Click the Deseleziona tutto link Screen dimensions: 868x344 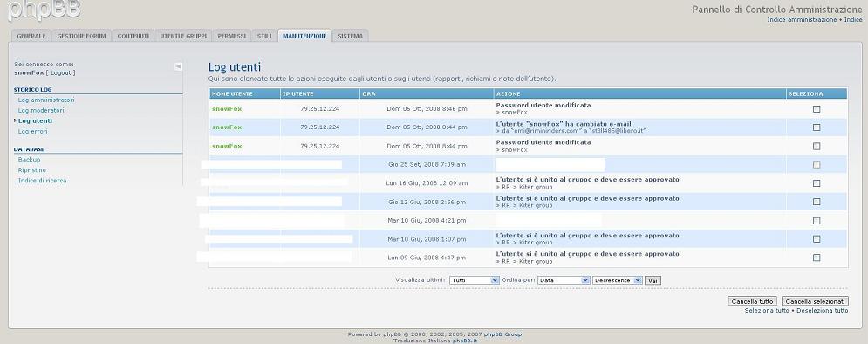[822, 311]
